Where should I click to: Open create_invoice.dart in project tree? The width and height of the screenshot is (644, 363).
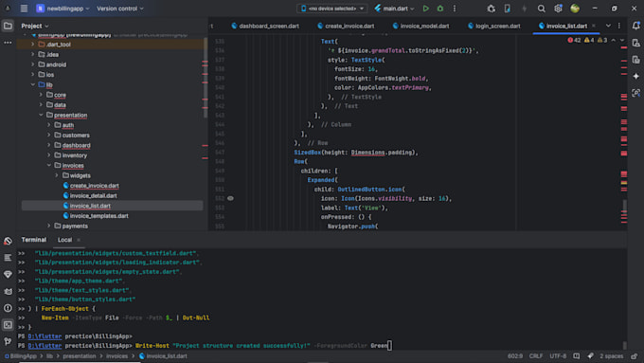coord(94,186)
